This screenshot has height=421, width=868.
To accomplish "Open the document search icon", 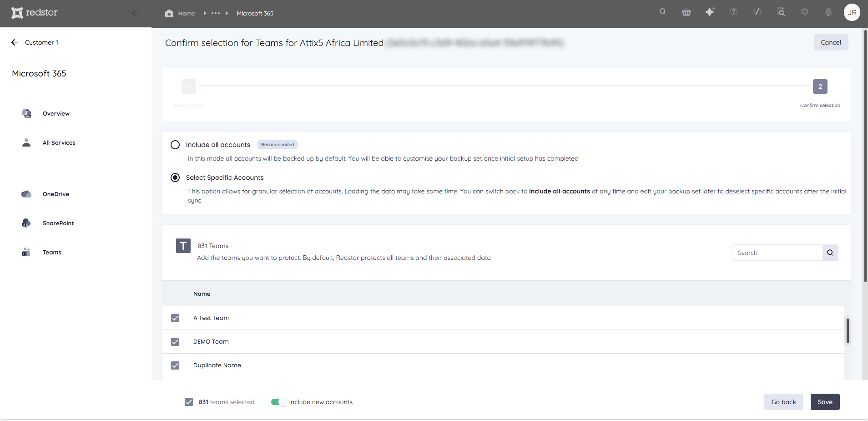I will click(x=781, y=12).
